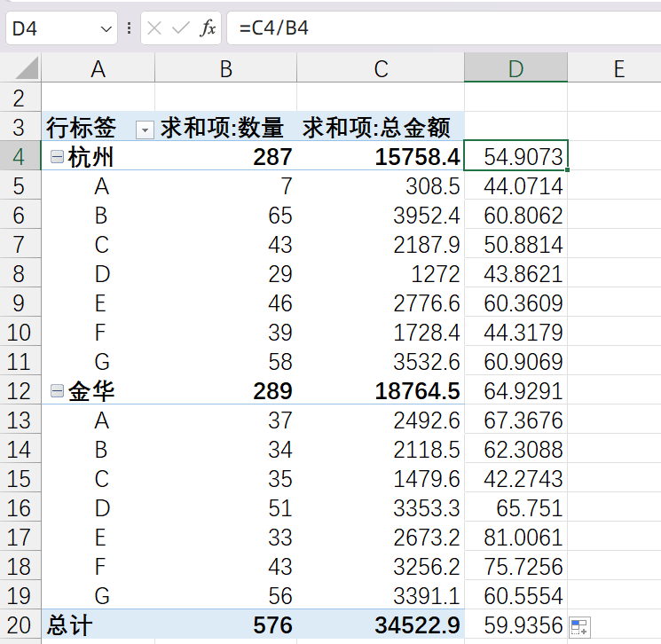Click cell showing 60.3609

516,302
